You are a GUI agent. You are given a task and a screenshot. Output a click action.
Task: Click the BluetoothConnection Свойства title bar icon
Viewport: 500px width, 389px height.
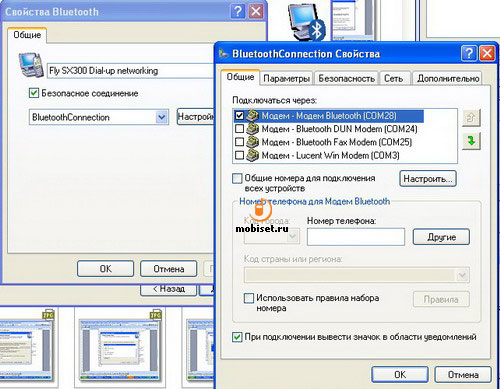[223, 53]
